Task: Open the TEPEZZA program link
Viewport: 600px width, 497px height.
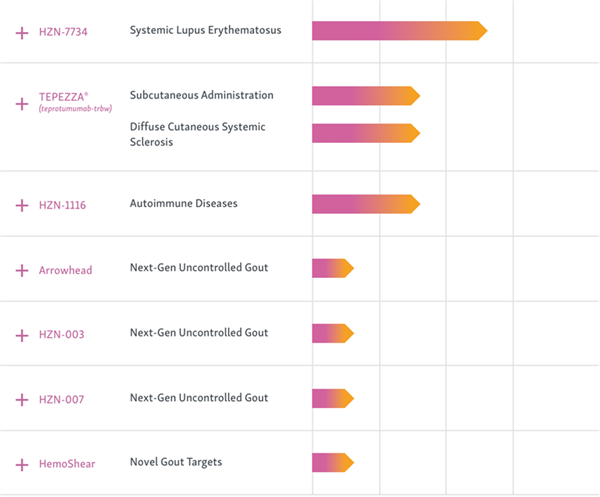Action: (75, 102)
